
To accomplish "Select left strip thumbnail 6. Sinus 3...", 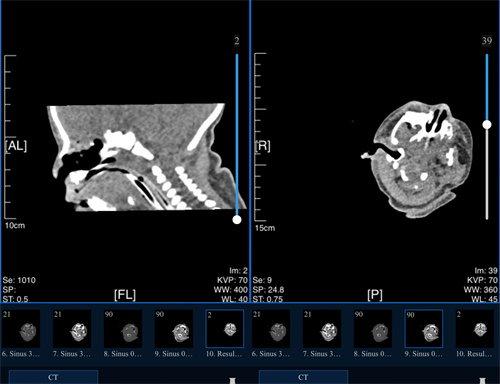I will (21, 329).
